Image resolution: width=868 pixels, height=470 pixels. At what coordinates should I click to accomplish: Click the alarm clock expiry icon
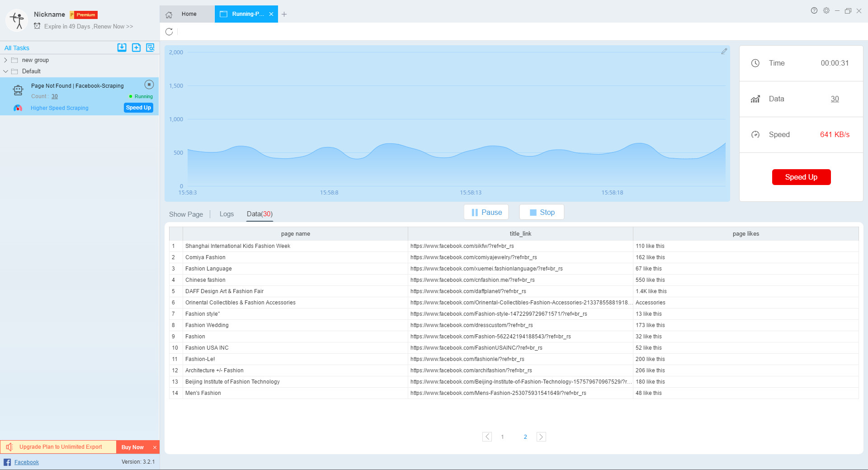coord(38,26)
